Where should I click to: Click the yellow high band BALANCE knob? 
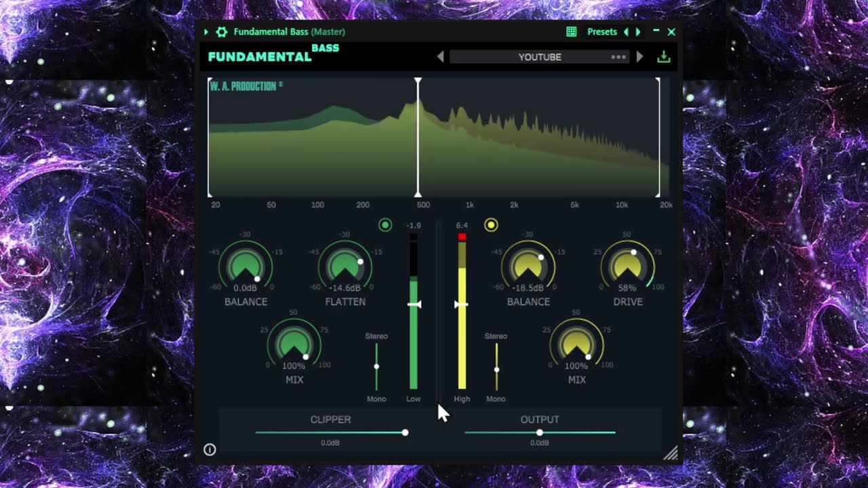528,266
